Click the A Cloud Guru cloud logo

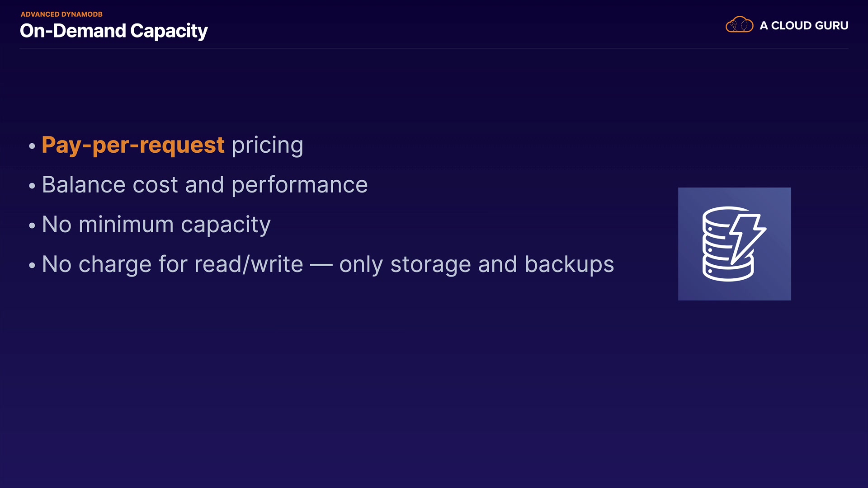pos(739,25)
